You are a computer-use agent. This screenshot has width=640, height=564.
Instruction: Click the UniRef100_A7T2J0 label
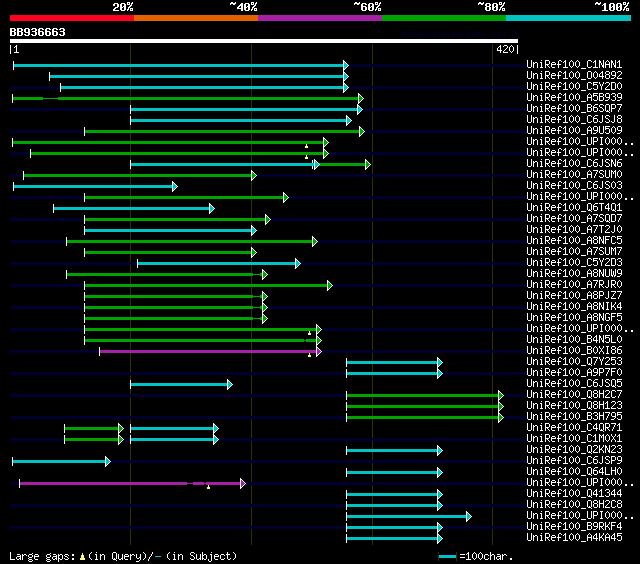[x=574, y=230]
